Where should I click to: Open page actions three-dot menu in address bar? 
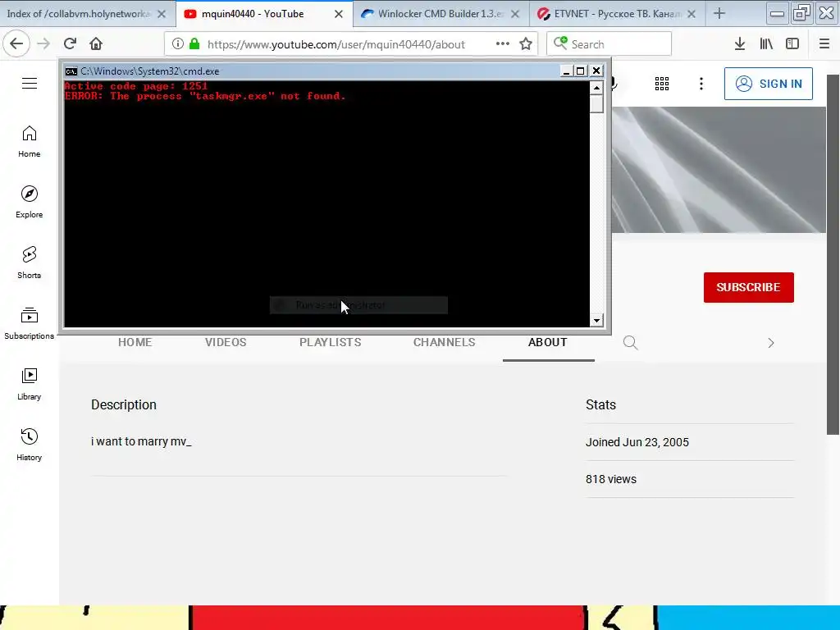pos(503,43)
